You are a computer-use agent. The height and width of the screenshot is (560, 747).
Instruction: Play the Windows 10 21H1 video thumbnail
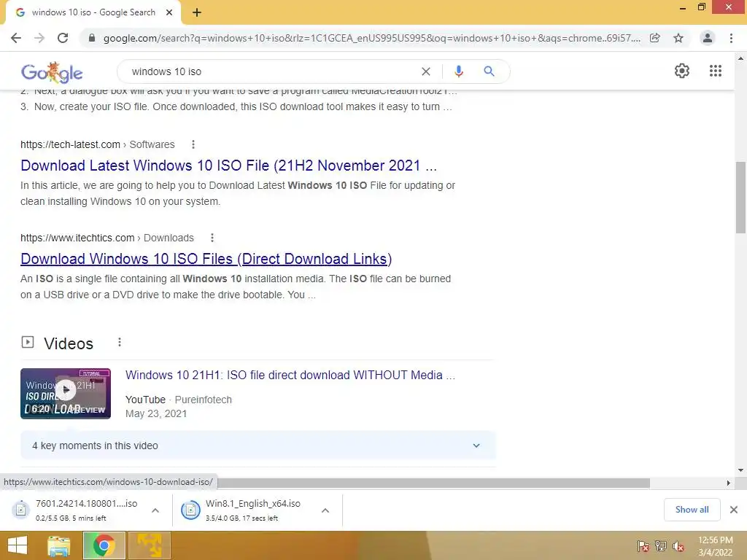[x=66, y=393]
